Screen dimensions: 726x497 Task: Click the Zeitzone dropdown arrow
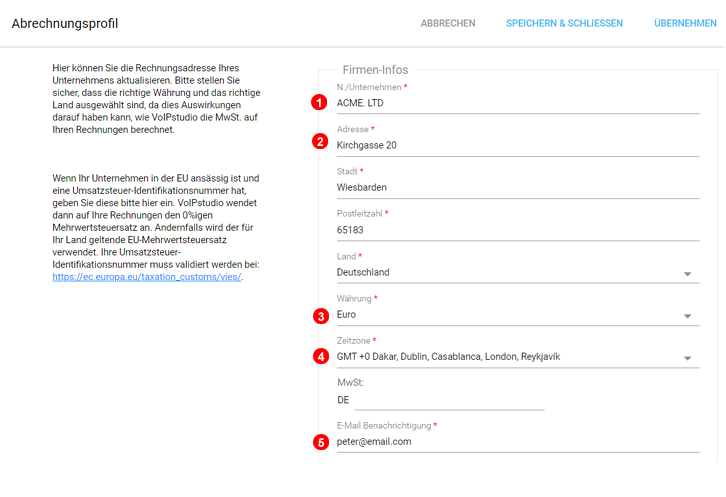tap(687, 358)
